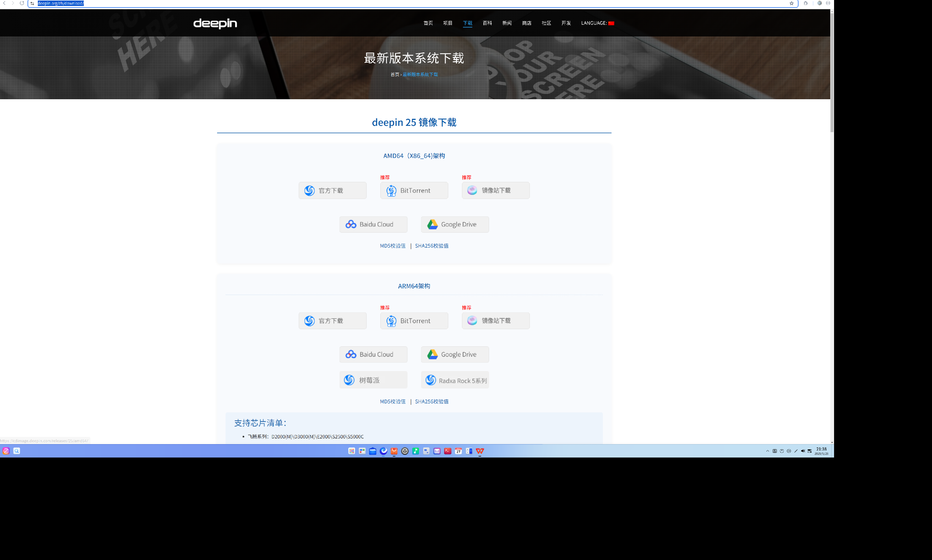Click the deepin logo in header

pos(215,23)
